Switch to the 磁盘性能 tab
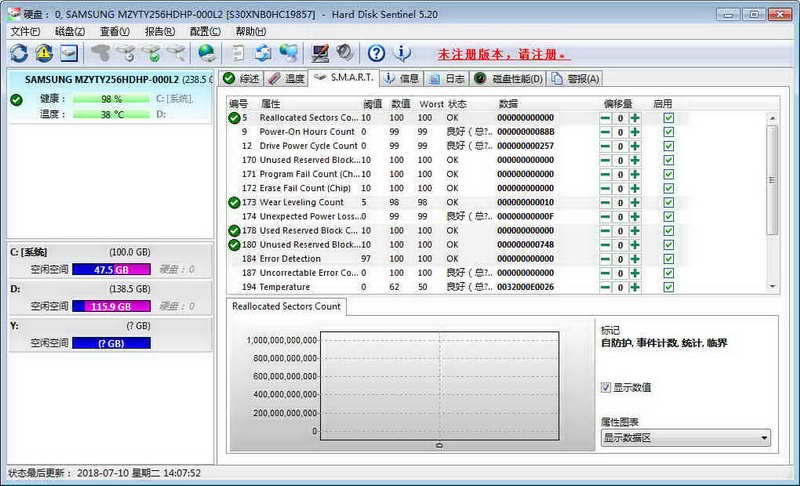 [509, 78]
